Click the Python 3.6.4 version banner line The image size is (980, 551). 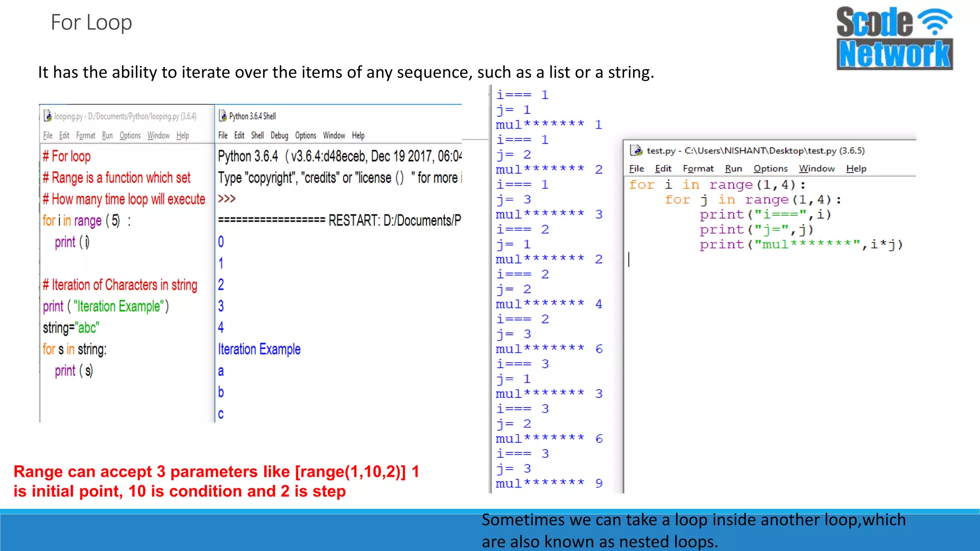[340, 156]
